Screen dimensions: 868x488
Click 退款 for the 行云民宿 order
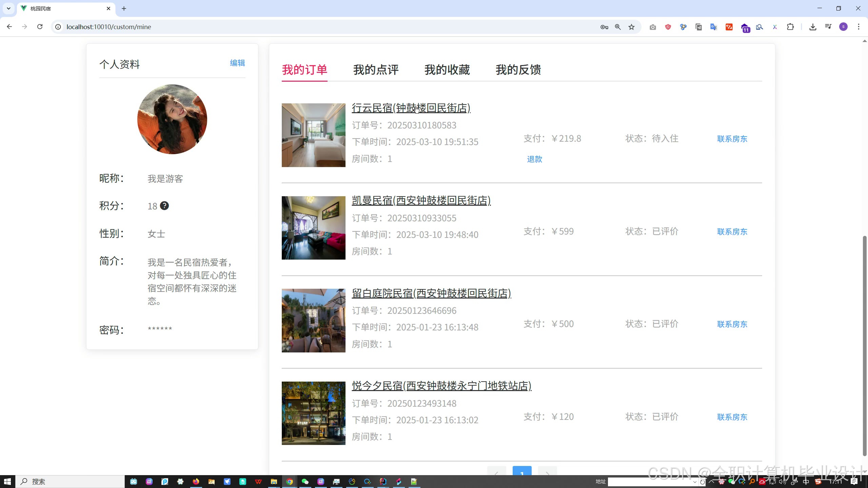click(x=534, y=159)
